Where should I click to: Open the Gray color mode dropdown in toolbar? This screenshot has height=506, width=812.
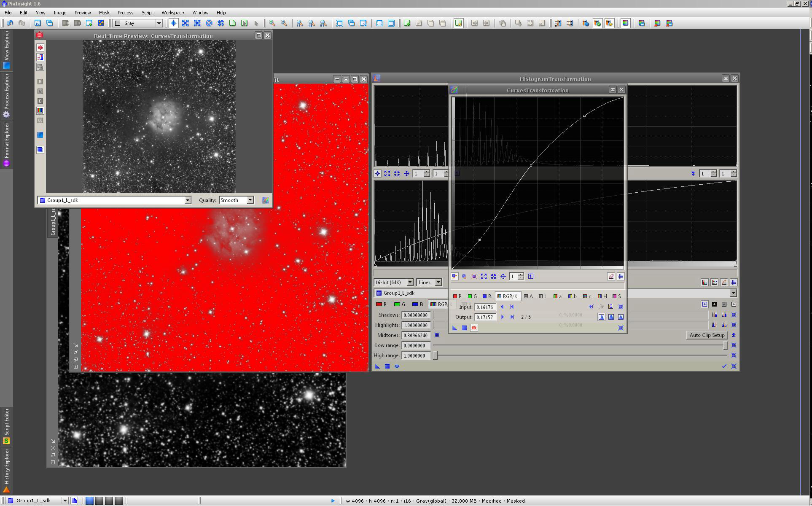[x=138, y=23]
